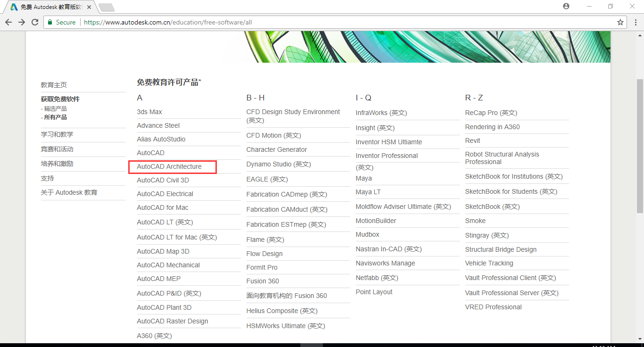Open the SketchBook for Students link

511,191
